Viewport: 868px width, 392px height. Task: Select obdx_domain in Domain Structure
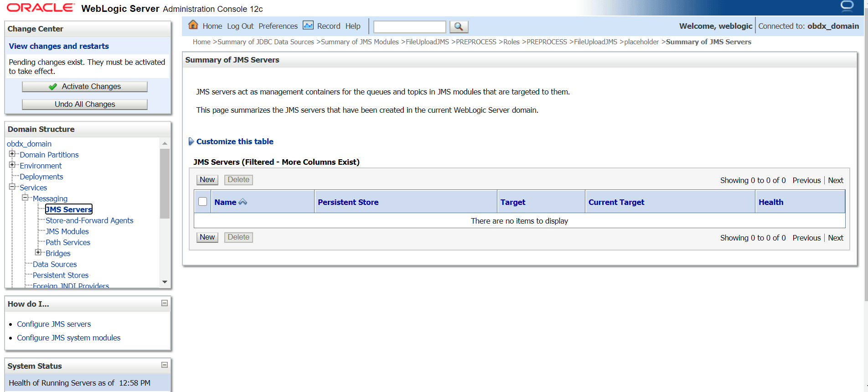coord(29,144)
